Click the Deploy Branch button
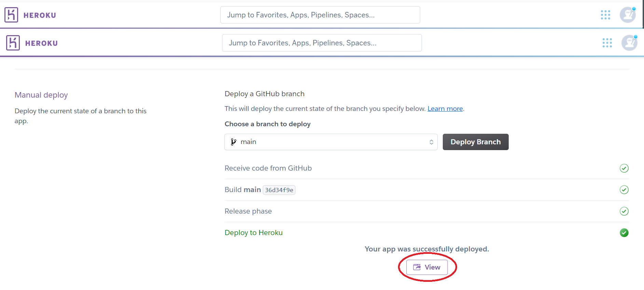Image resolution: width=644 pixels, height=290 pixels. point(476,142)
